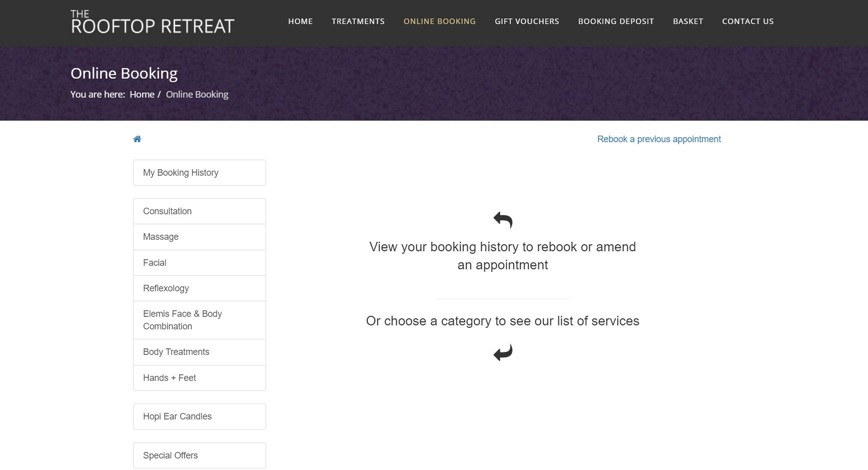Open My Booking History

(x=199, y=173)
